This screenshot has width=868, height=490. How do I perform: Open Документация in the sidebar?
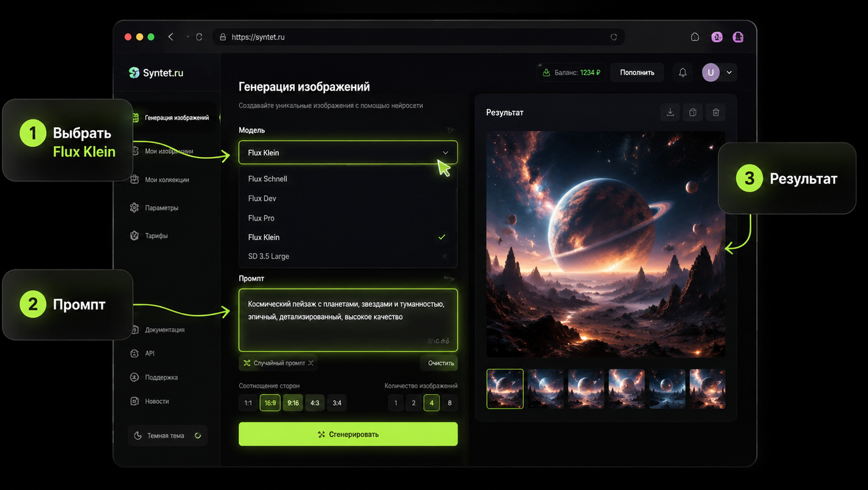pyautogui.click(x=165, y=330)
